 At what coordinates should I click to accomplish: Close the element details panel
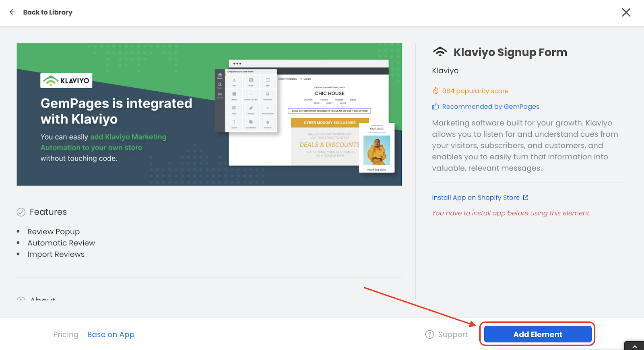tap(626, 12)
